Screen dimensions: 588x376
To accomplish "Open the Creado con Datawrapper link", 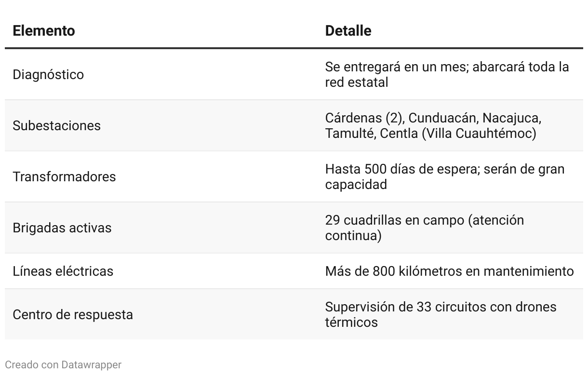I will (x=63, y=365).
